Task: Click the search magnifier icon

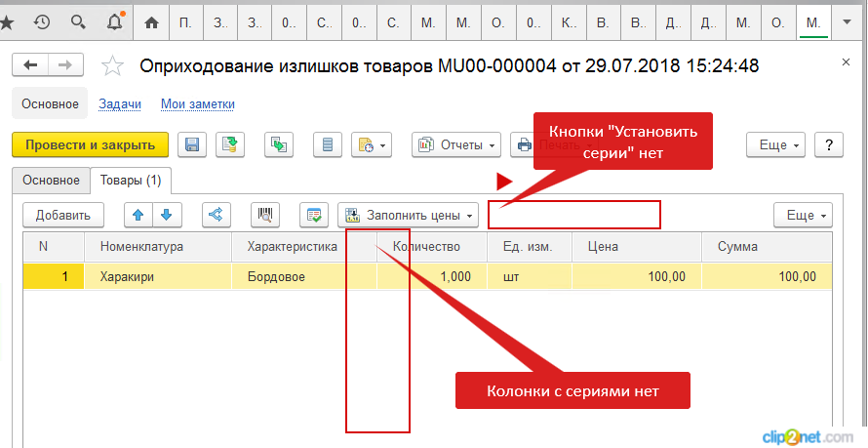Action: 78,20
